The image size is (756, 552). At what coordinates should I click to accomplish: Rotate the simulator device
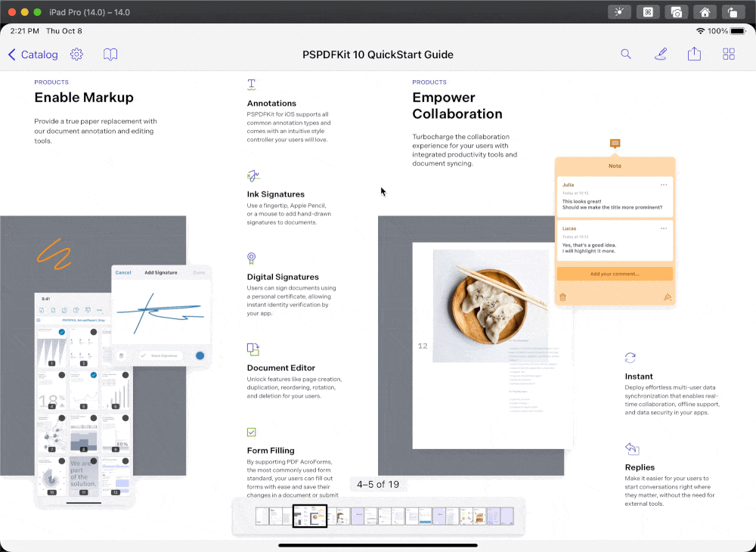click(x=733, y=12)
